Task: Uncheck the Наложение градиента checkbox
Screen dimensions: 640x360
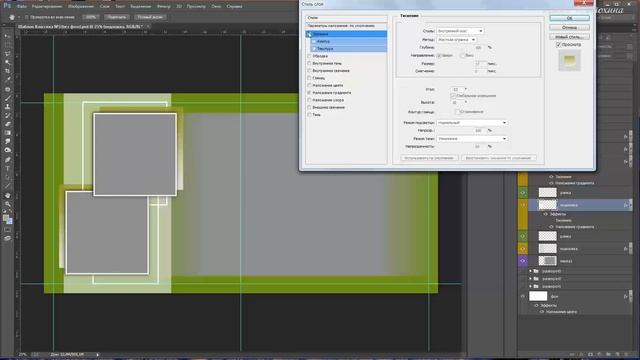Action: coord(309,93)
